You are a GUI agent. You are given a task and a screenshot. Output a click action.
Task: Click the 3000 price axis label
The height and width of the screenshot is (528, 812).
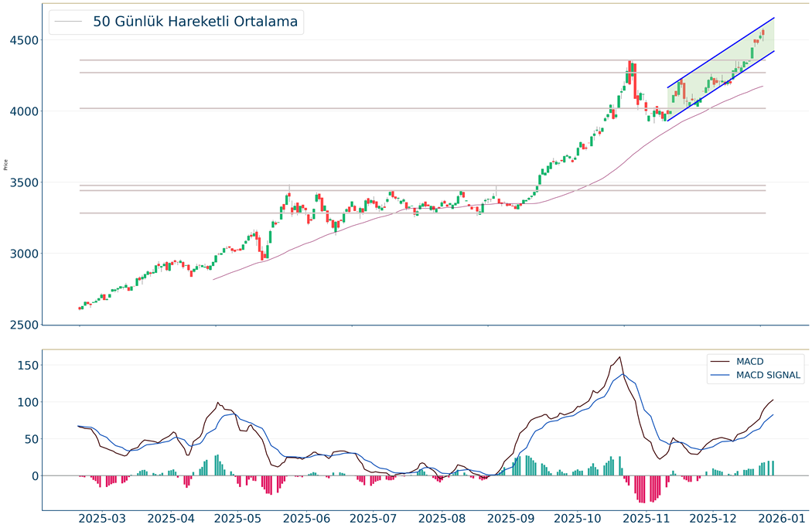click(x=26, y=254)
